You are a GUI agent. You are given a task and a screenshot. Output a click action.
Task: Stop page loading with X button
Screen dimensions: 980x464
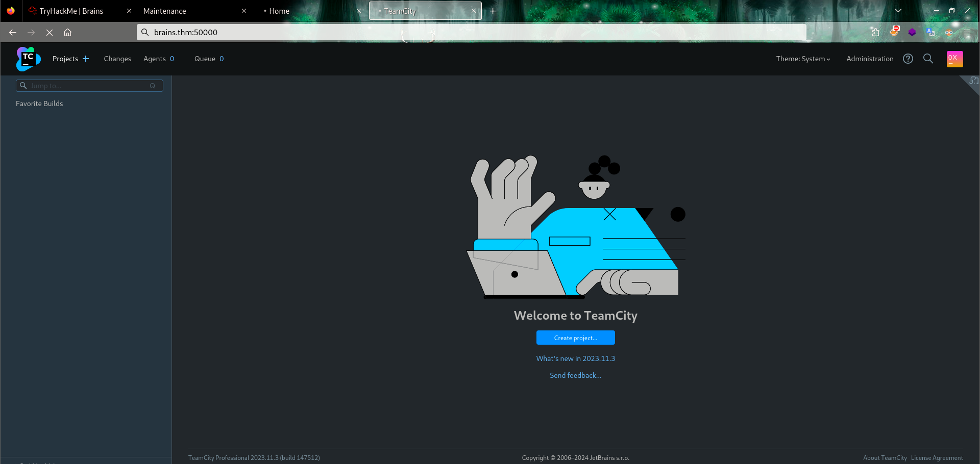click(50, 32)
